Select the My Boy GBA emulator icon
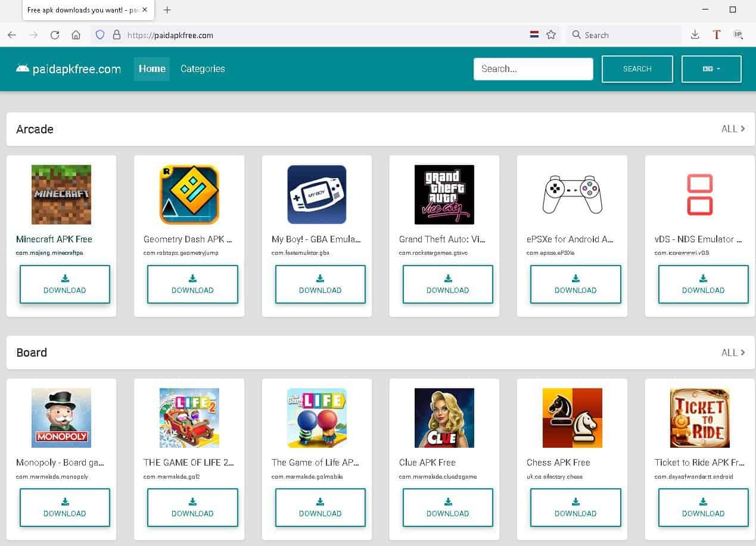Screen dimensions: 756x546 (x=317, y=195)
